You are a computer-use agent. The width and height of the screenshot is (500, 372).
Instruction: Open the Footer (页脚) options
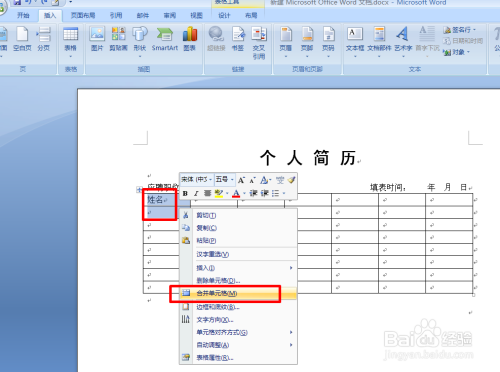pos(307,42)
